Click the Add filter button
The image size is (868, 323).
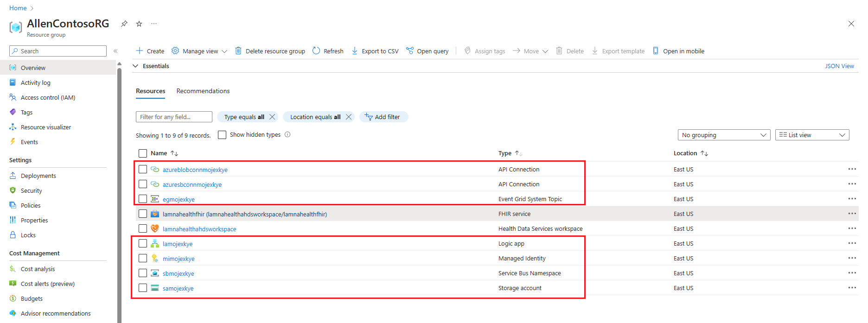(383, 117)
